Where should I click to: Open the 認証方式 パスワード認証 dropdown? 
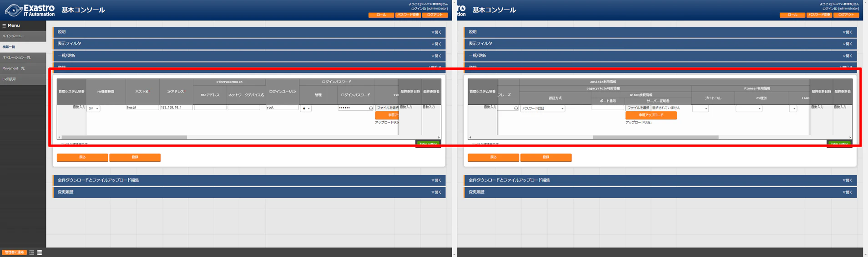[543, 108]
